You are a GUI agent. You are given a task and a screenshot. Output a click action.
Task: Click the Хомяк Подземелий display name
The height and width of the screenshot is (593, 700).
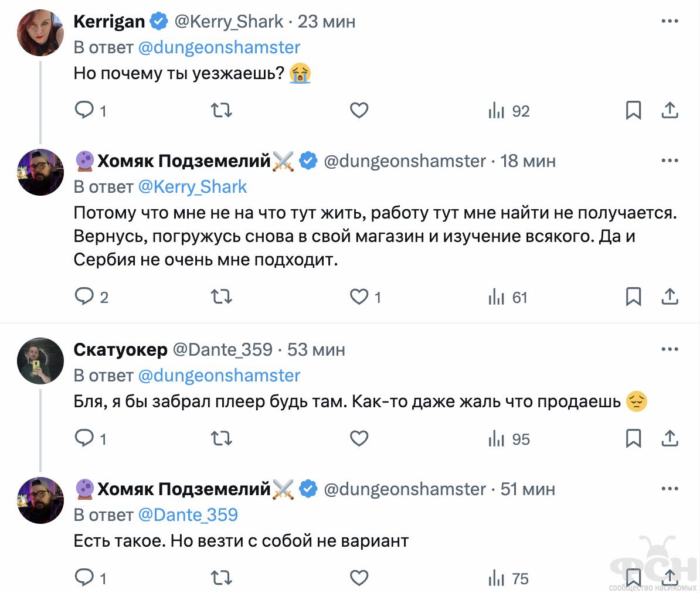tap(184, 161)
